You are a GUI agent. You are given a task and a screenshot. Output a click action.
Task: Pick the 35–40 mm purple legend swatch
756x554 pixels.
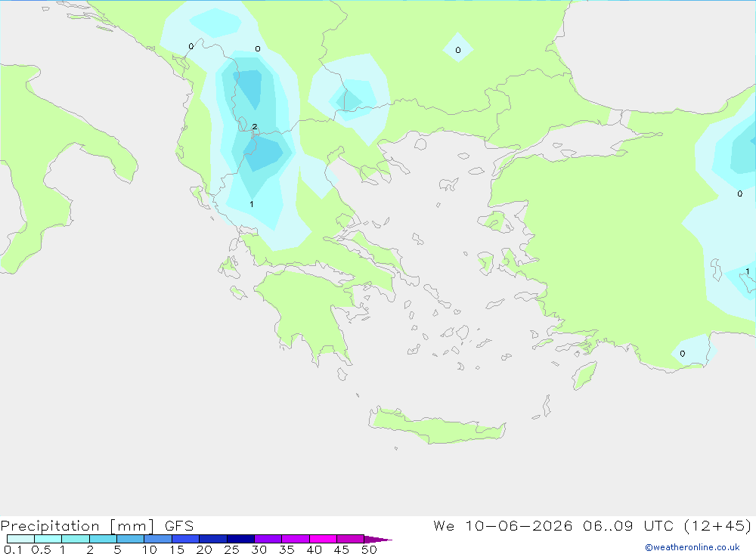[x=296, y=539]
